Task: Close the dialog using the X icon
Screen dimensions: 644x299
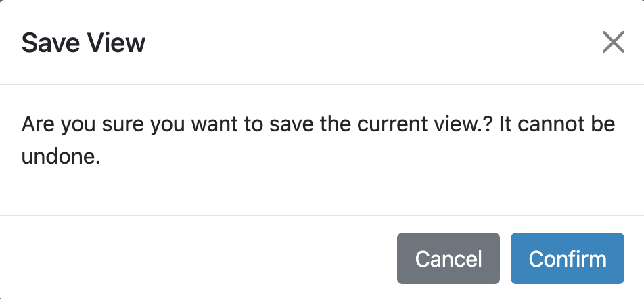Action: coord(613,43)
